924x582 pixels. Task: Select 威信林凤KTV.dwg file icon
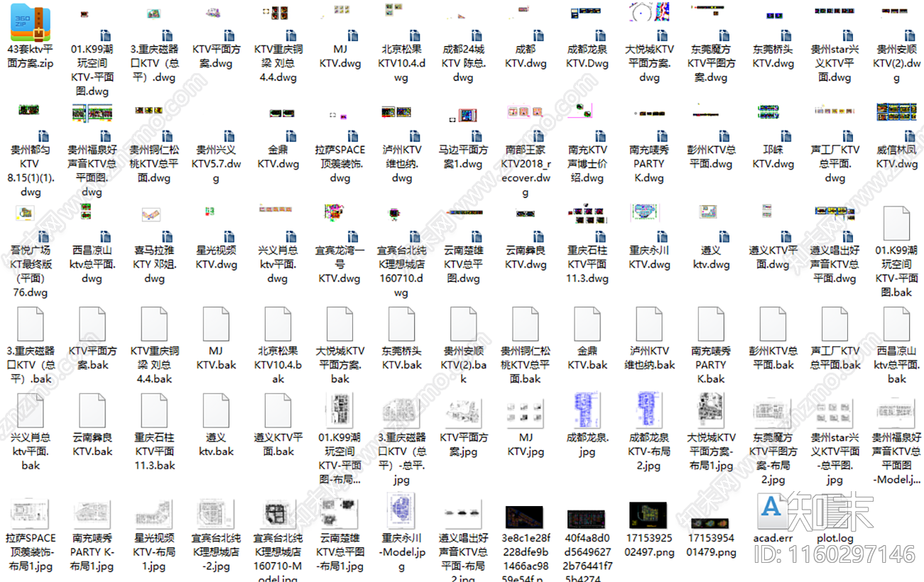[x=896, y=122]
